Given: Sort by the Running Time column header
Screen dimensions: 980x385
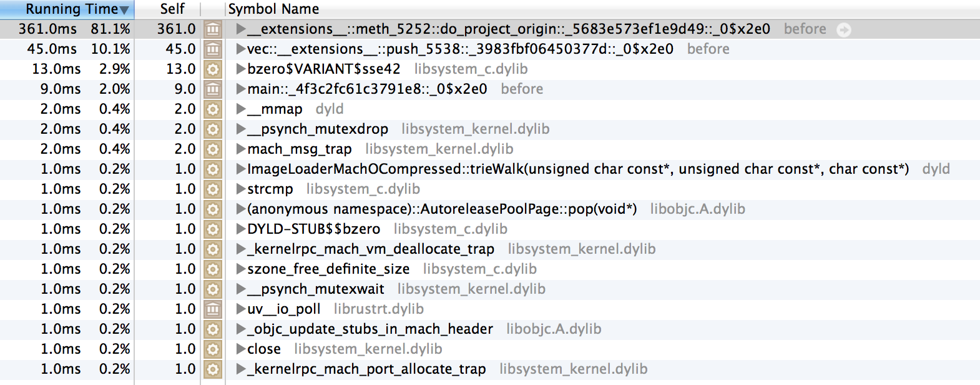Looking at the screenshot, I should pyautogui.click(x=67, y=9).
